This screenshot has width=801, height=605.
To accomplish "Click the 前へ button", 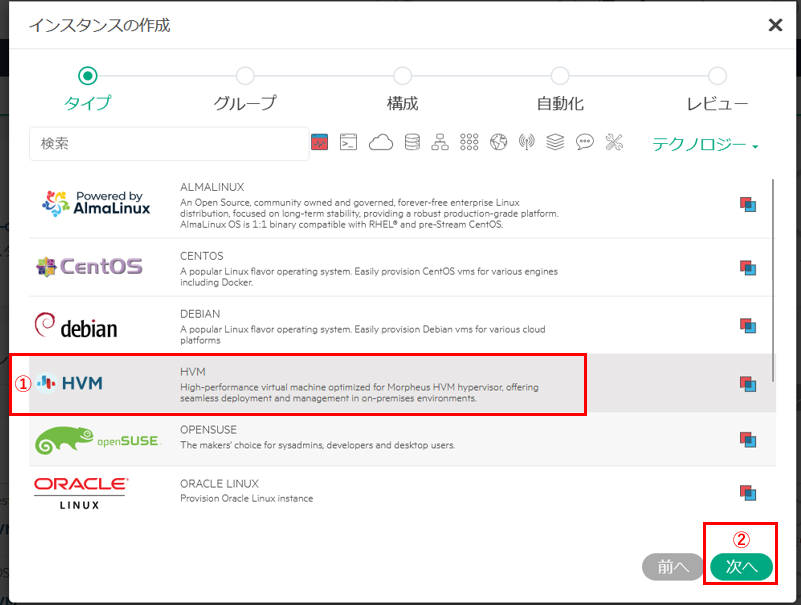I will (x=673, y=567).
